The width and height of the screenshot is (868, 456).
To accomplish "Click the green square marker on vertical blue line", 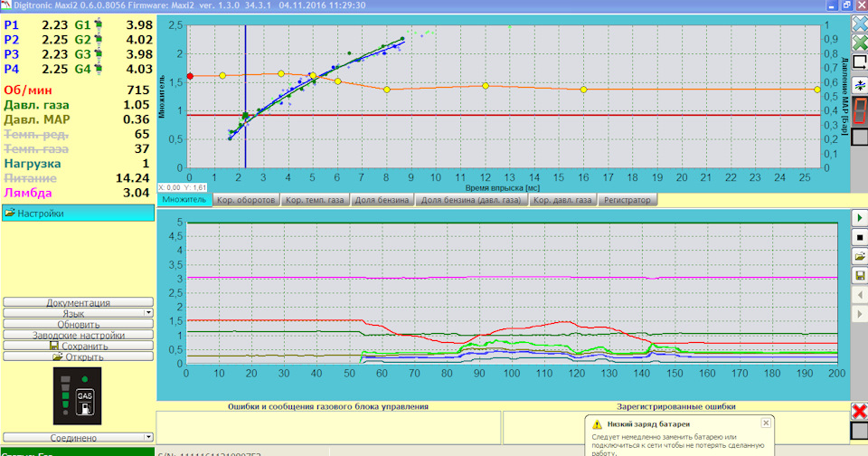I will coord(245,116).
